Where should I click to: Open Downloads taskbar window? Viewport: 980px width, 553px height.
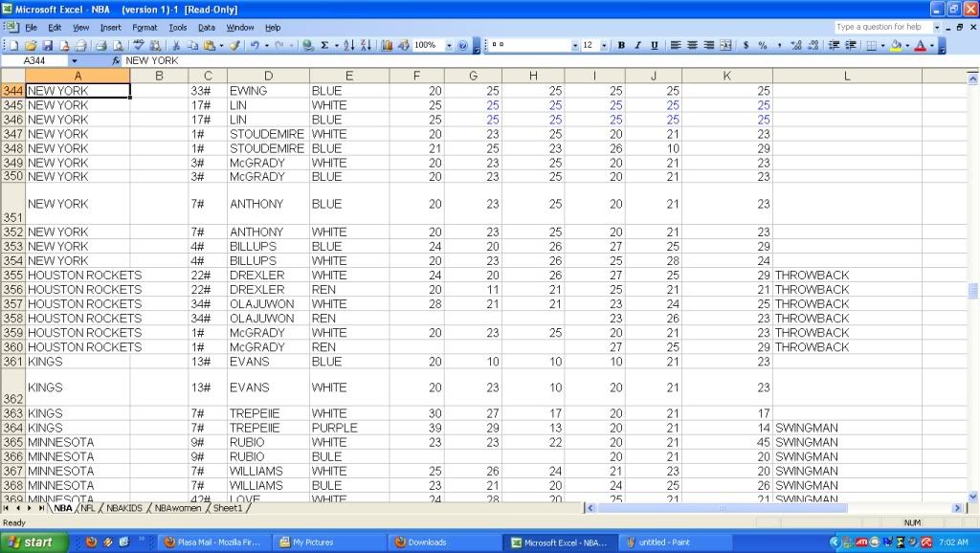444,542
